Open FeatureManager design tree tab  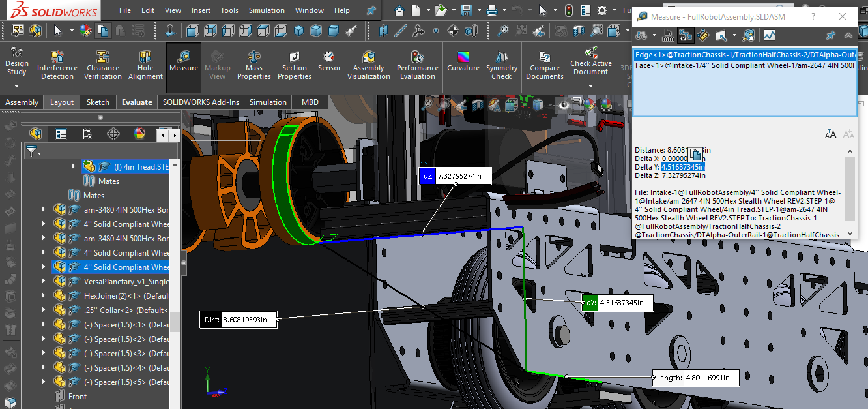click(x=36, y=134)
